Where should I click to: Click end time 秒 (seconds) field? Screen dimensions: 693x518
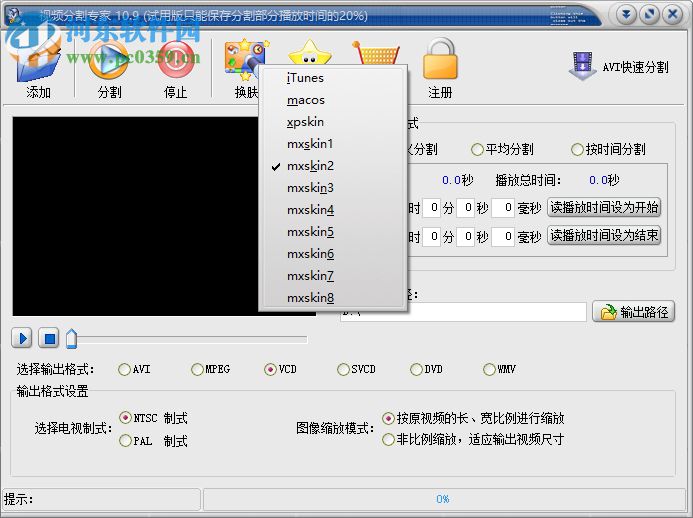click(x=465, y=237)
